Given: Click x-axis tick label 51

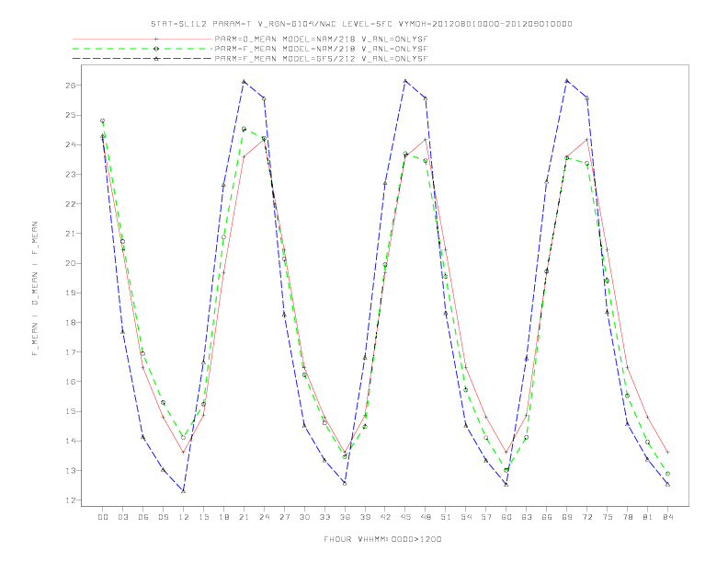Looking at the screenshot, I should pyautogui.click(x=446, y=517).
